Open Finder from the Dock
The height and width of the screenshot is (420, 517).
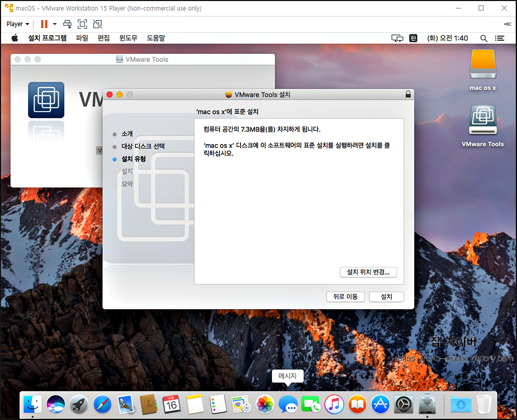tap(32, 404)
